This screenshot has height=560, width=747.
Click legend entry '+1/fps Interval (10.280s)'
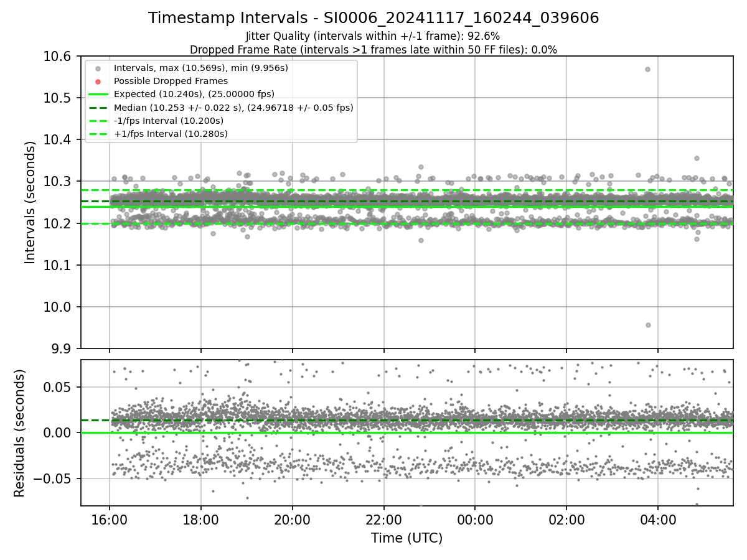171,134
